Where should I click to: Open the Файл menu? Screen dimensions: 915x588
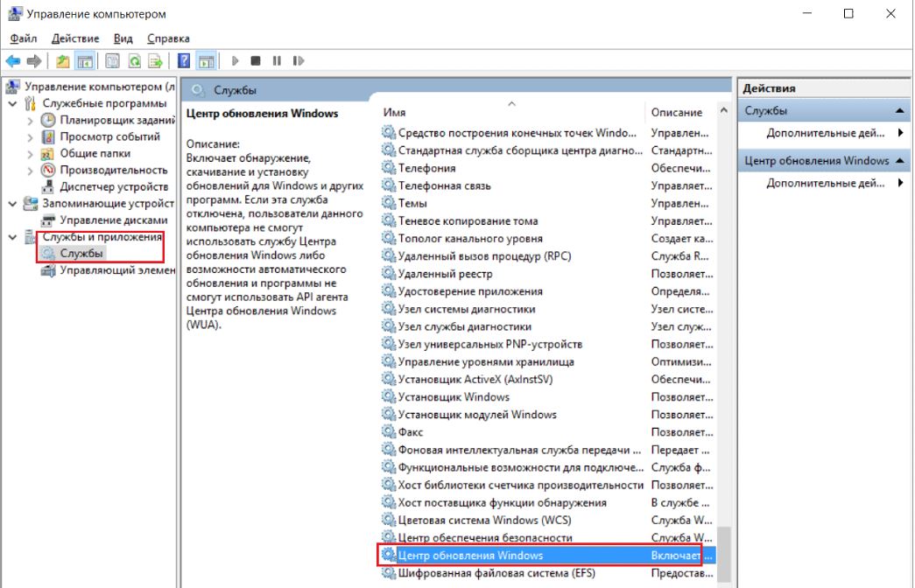[24, 38]
